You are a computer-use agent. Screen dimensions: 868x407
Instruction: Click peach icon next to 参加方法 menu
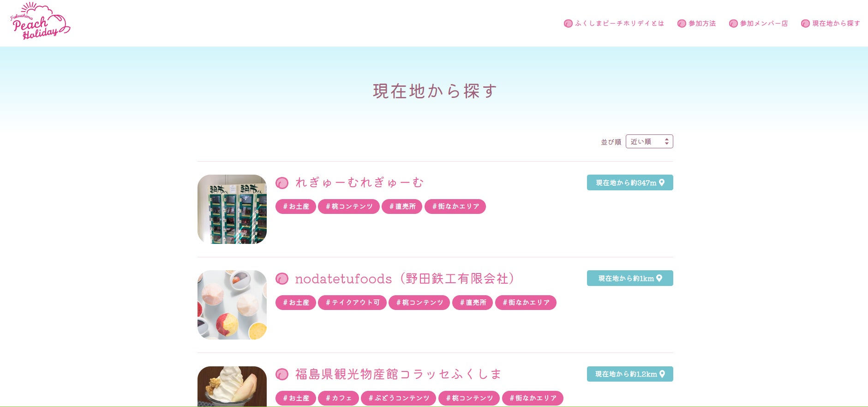coord(682,24)
